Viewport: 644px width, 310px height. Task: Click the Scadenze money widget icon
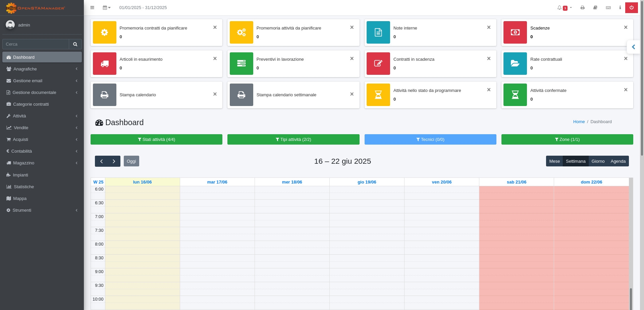click(x=515, y=33)
